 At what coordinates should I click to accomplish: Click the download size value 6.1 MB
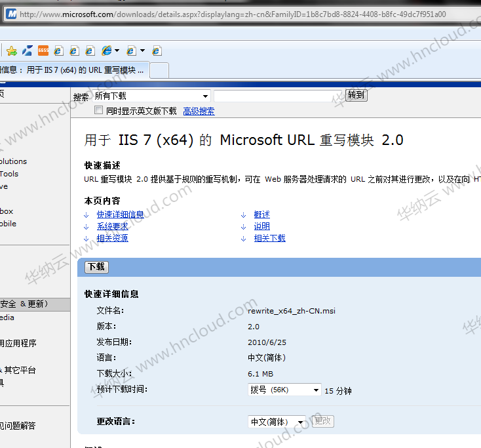point(260,374)
